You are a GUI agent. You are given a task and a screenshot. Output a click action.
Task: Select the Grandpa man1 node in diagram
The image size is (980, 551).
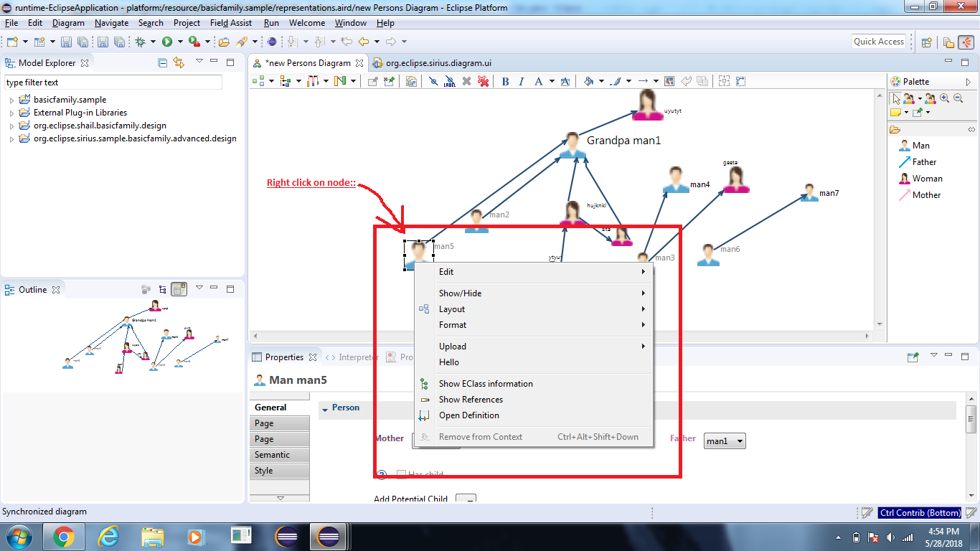pos(573,145)
